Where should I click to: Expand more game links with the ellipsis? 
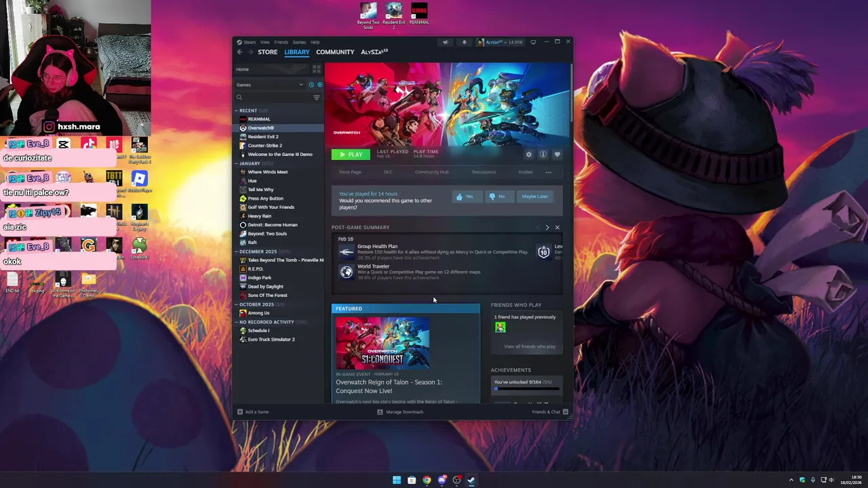coord(549,172)
